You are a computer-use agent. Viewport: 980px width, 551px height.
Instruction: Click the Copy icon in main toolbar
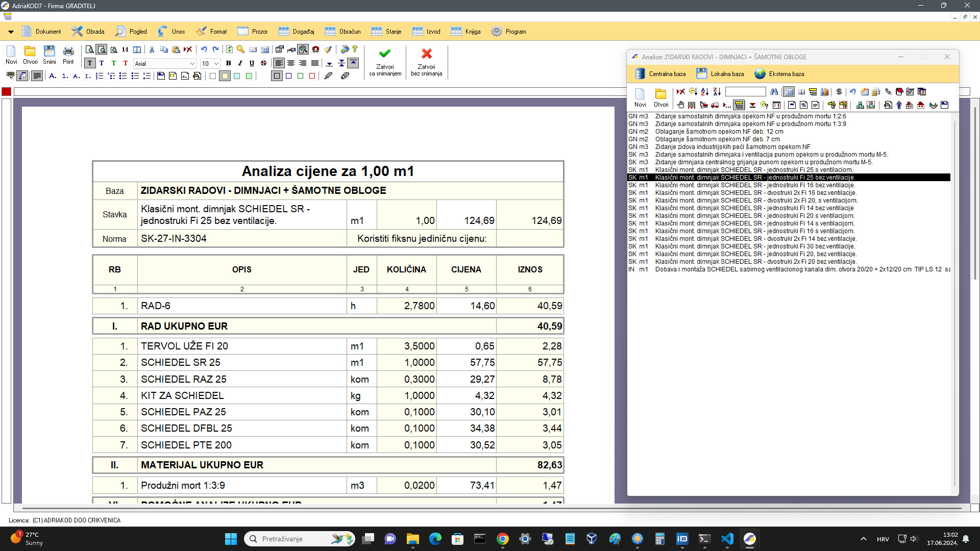164,49
